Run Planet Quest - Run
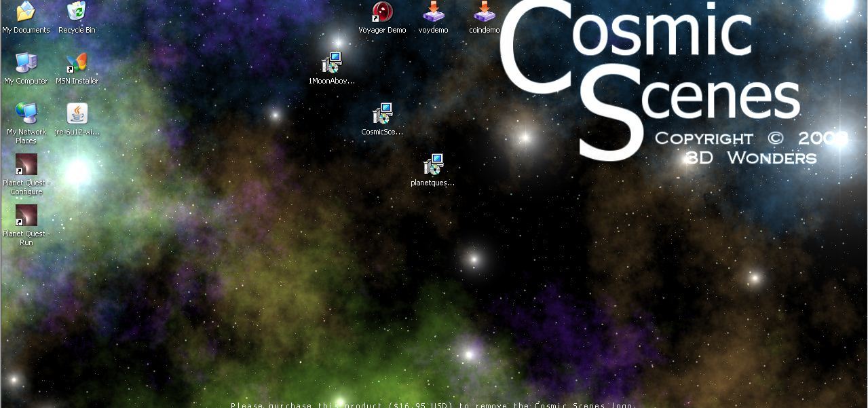868x408 pixels. pos(26,215)
